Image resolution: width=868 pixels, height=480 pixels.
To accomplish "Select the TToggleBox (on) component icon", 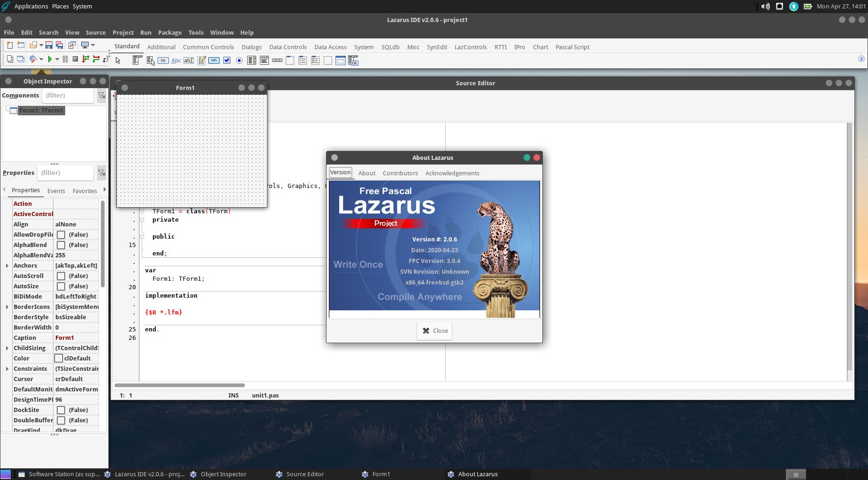I will pyautogui.click(x=214, y=60).
